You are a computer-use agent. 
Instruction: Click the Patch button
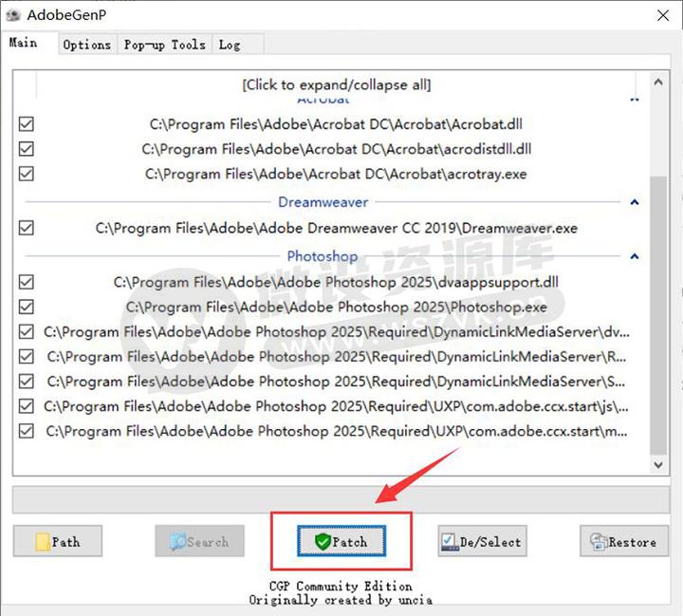(341, 541)
